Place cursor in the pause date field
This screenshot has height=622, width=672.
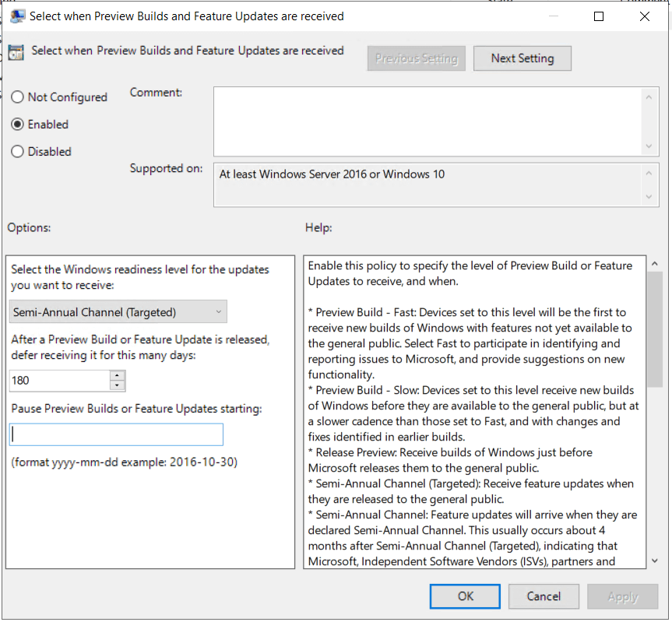(x=115, y=434)
